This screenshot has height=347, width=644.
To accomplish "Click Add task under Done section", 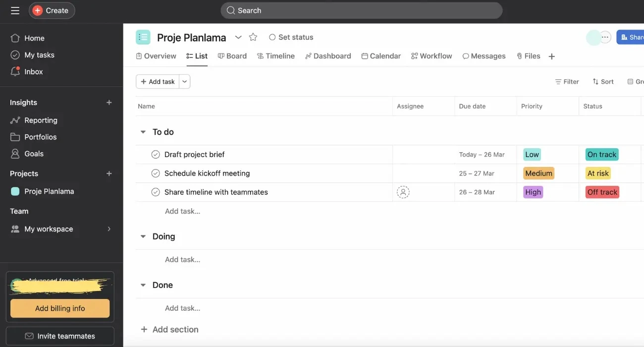I will 182,307.
